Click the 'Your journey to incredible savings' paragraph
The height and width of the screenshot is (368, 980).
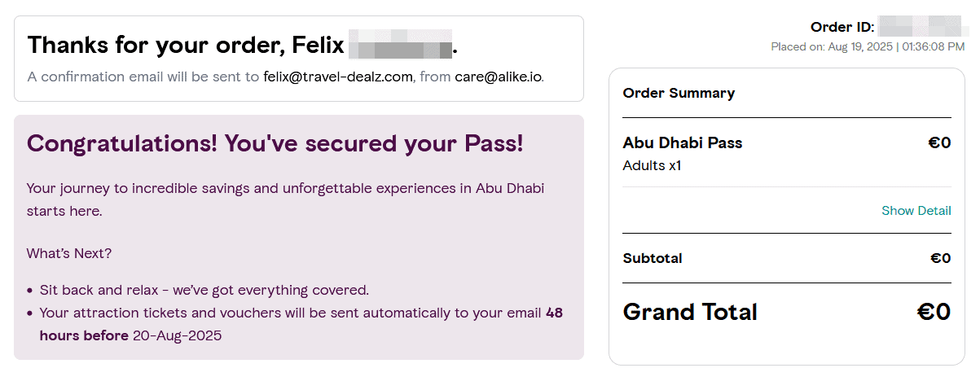pyautogui.click(x=285, y=189)
